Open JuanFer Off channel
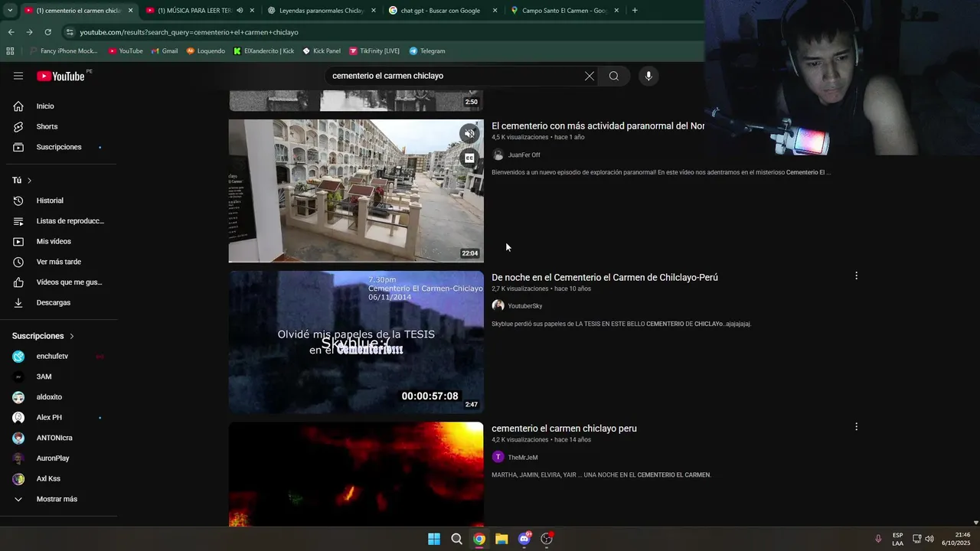Viewport: 980px width, 551px height. (524, 155)
